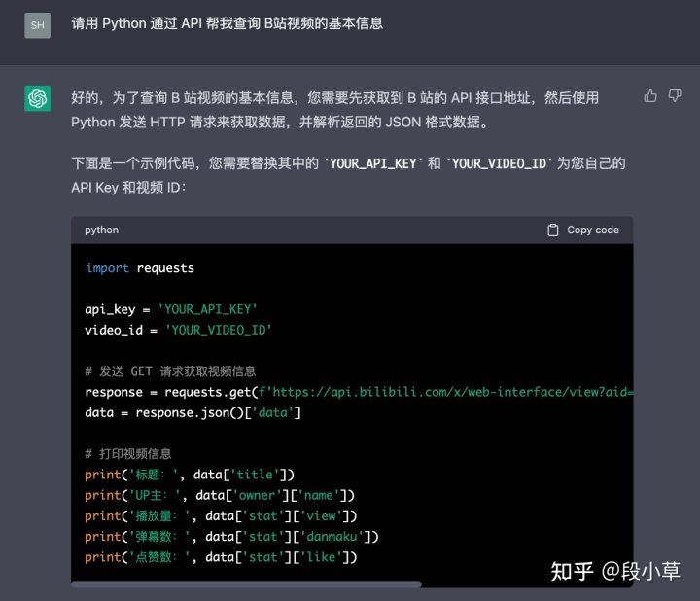Click the python language label
The image size is (700, 601).
point(102,230)
